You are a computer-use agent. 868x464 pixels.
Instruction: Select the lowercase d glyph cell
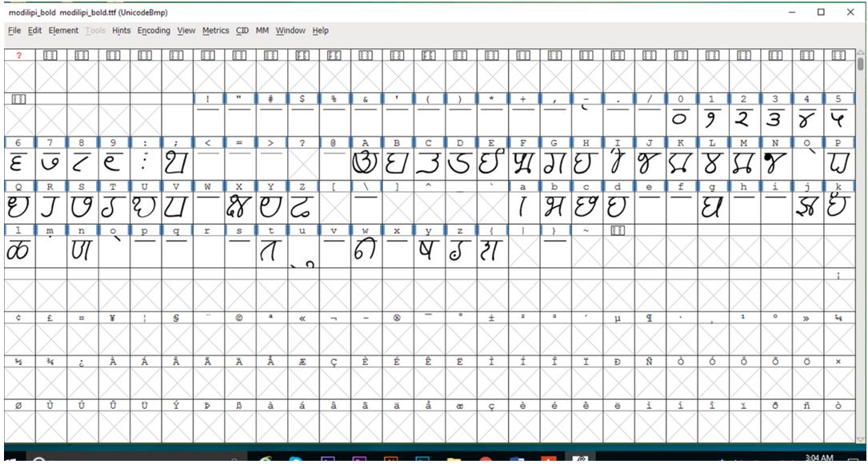618,207
